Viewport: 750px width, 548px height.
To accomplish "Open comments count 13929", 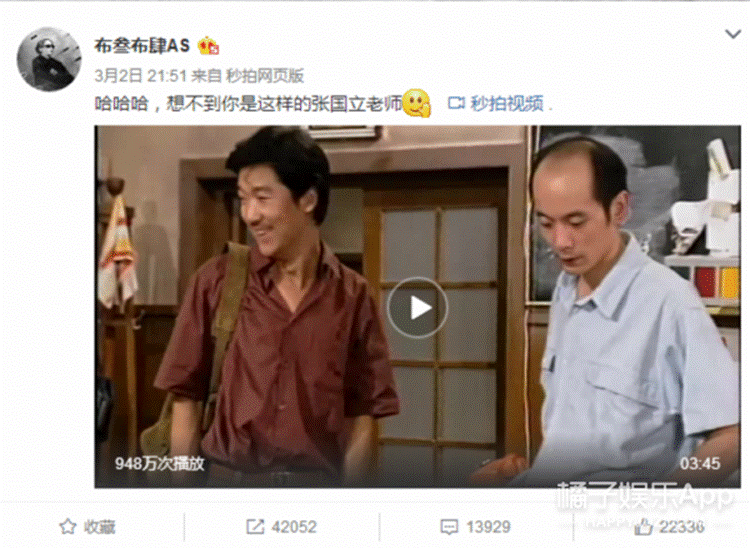I will pos(488,527).
